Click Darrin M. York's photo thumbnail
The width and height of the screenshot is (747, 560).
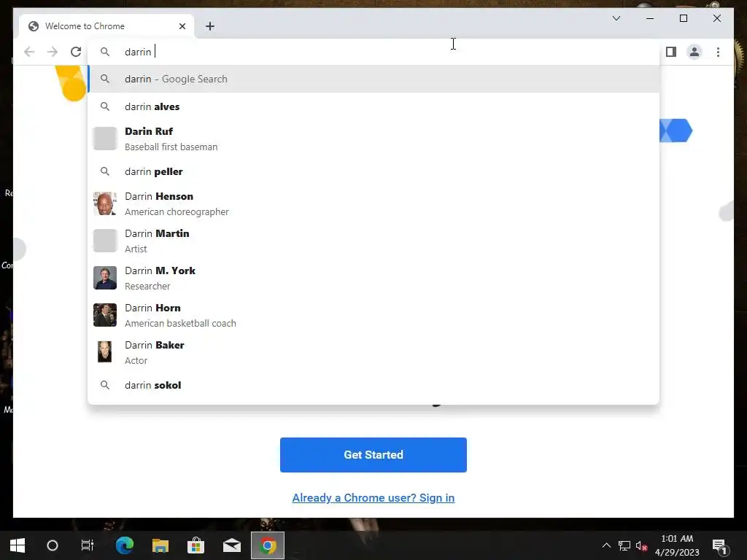coord(105,278)
